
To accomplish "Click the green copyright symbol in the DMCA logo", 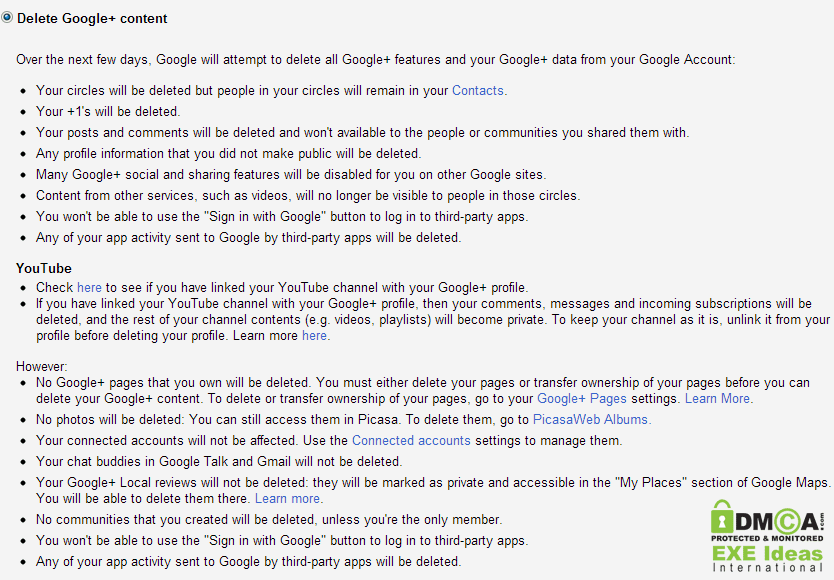I will (787, 520).
